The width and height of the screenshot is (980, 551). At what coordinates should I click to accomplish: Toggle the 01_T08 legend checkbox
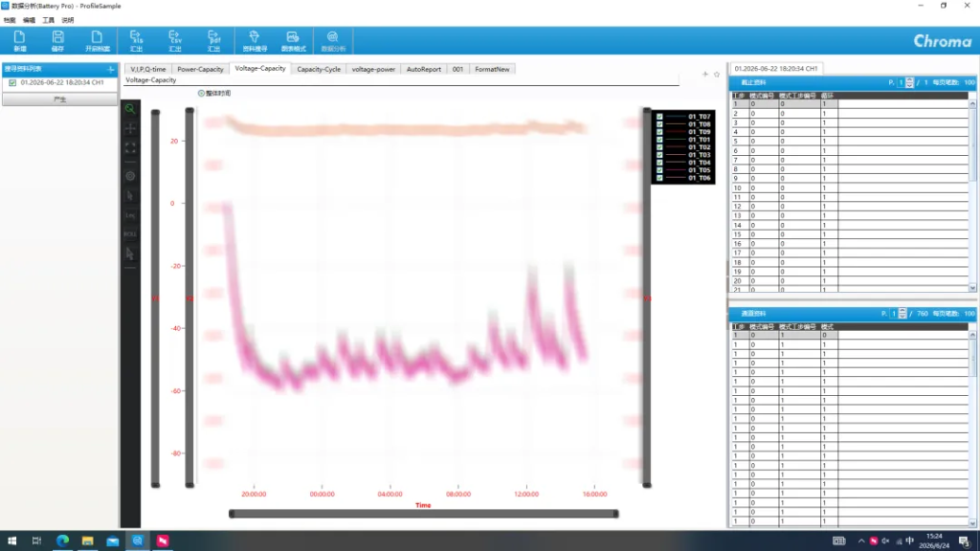(x=659, y=124)
